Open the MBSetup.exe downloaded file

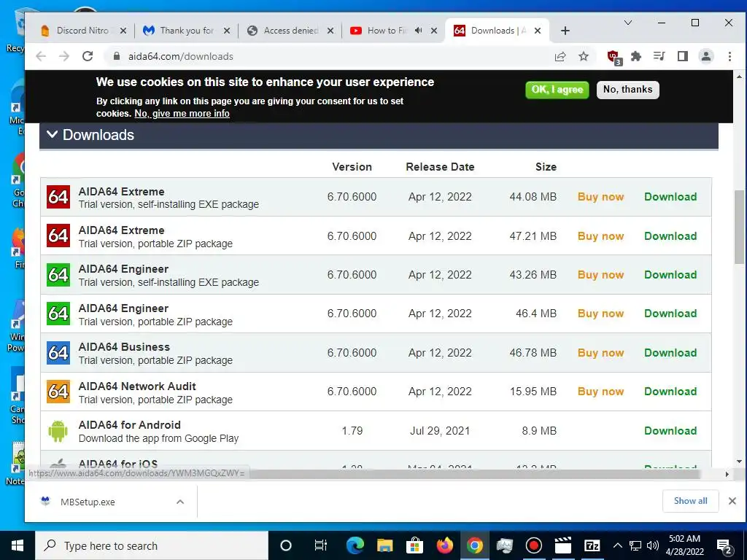click(88, 502)
